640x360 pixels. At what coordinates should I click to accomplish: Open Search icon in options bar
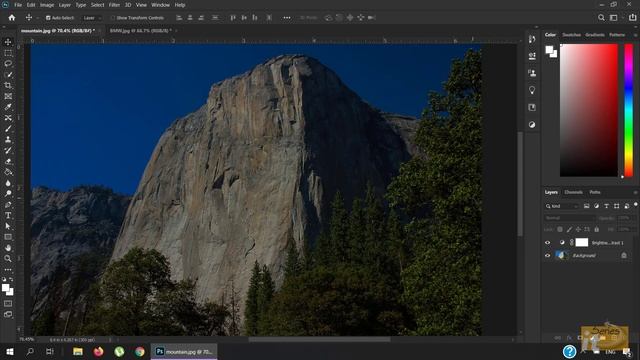[x=601, y=18]
